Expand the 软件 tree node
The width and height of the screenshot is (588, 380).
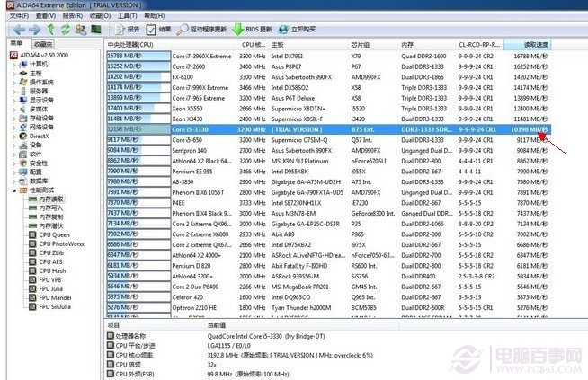click(14, 155)
